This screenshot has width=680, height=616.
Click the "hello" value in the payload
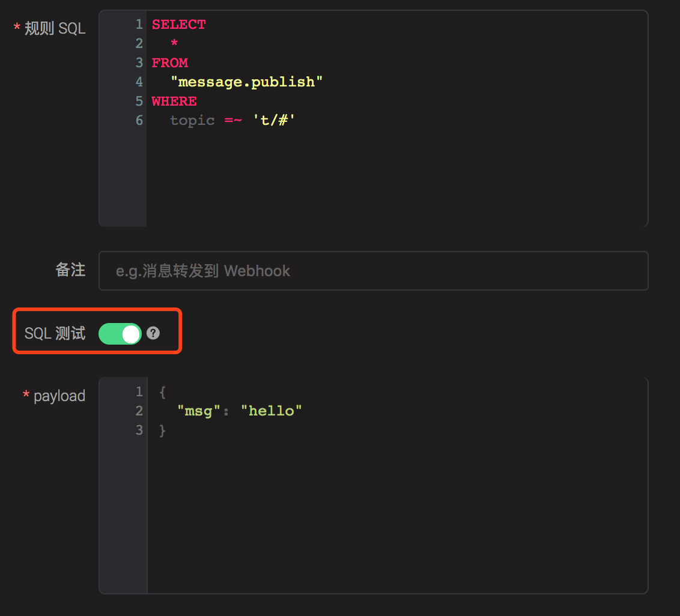pyautogui.click(x=271, y=411)
